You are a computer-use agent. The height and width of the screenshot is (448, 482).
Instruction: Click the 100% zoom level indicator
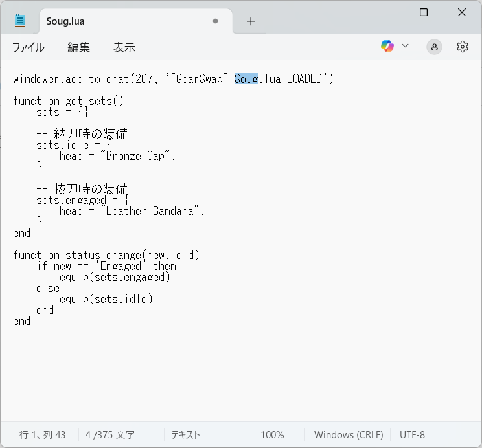click(x=272, y=434)
